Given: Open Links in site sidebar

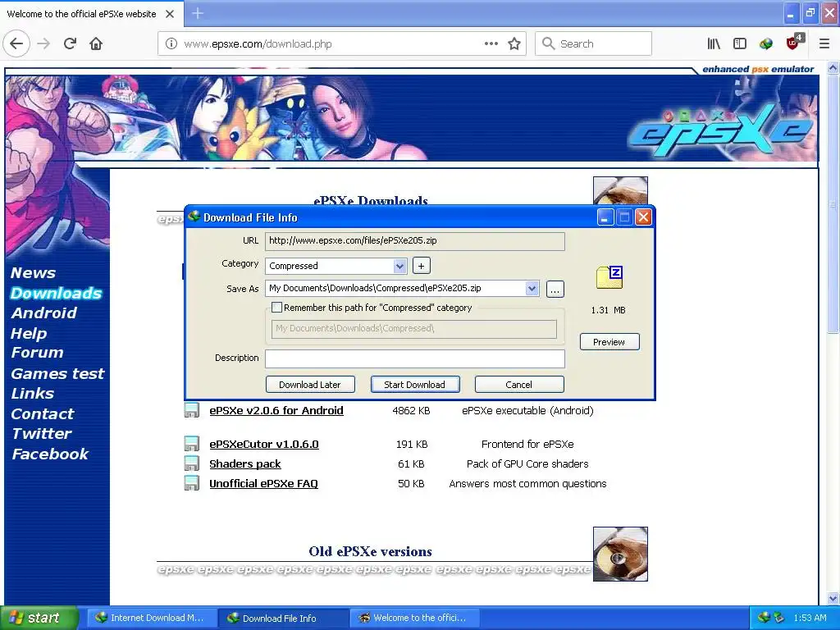Looking at the screenshot, I should (x=33, y=393).
